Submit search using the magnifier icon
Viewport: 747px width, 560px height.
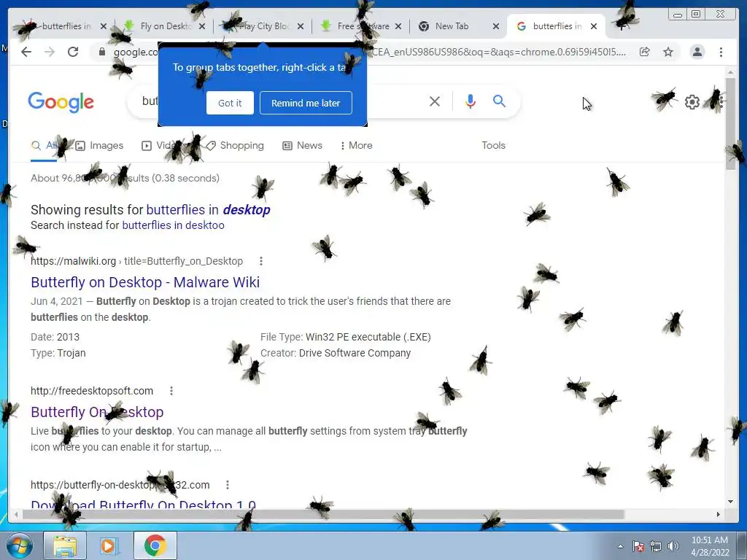[499, 101]
